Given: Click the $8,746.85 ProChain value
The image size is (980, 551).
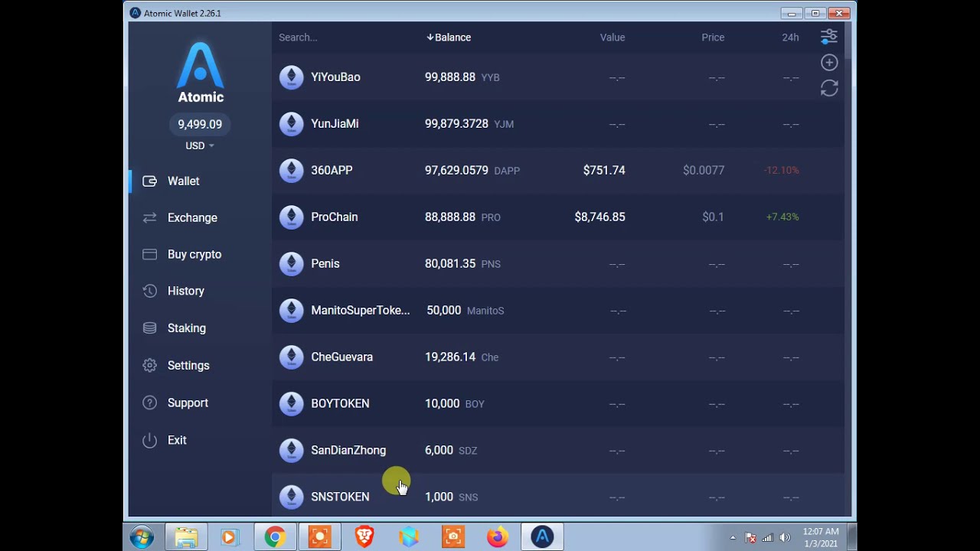Looking at the screenshot, I should [599, 217].
